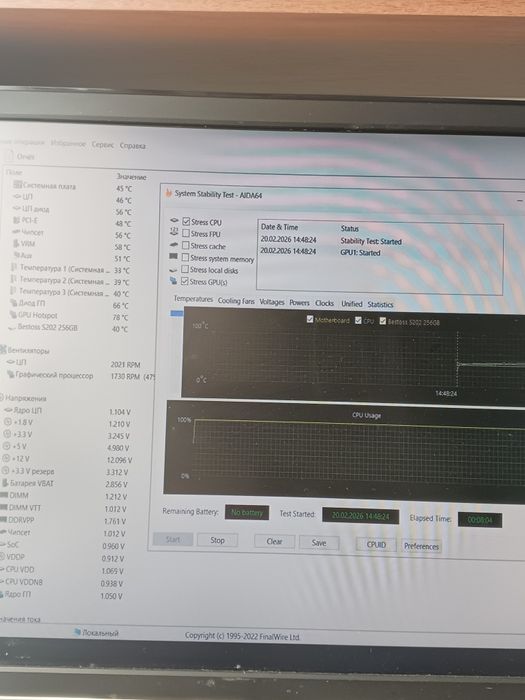Select the CPU VDDNB voltage row
The width and height of the screenshot is (525, 700).
coord(62,582)
